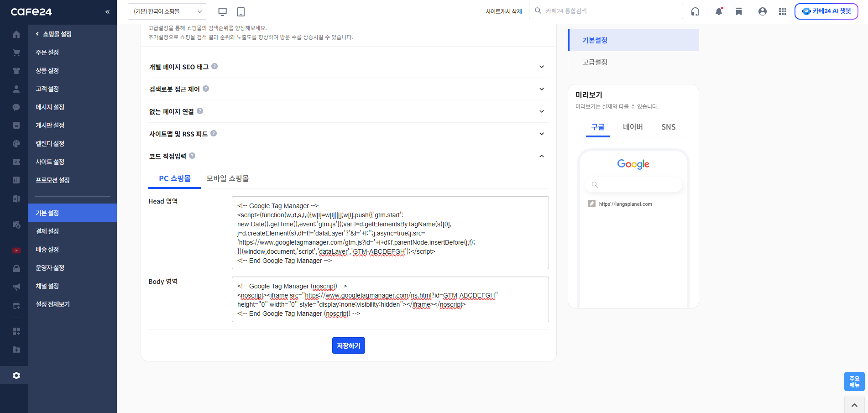The width and height of the screenshot is (868, 413).
Task: Click the design palette icon
Action: click(16, 144)
